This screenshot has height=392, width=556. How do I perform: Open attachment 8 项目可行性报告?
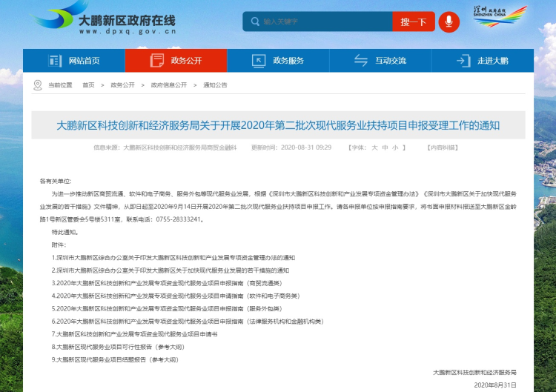coord(118,347)
